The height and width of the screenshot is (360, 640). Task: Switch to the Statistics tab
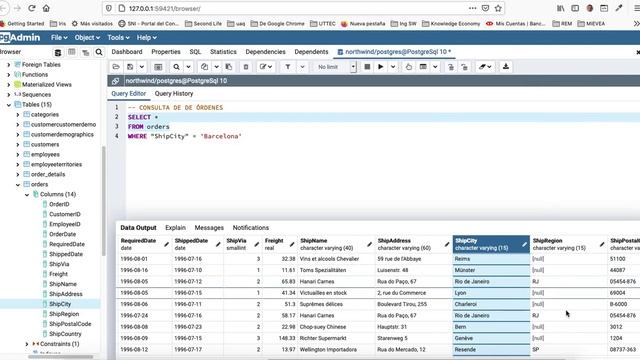223,52
